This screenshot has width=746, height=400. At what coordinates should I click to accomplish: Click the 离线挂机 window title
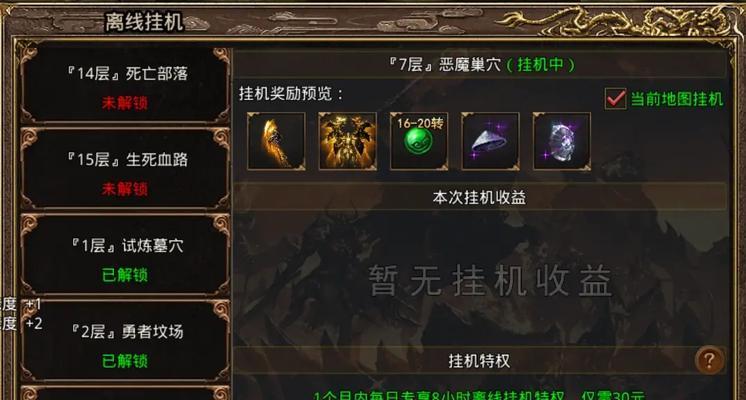click(x=143, y=22)
